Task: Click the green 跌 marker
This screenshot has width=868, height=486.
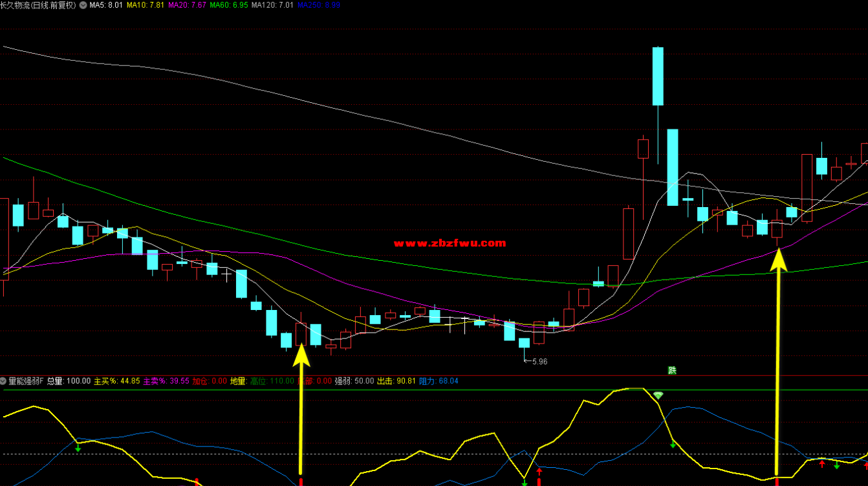Action: point(672,371)
